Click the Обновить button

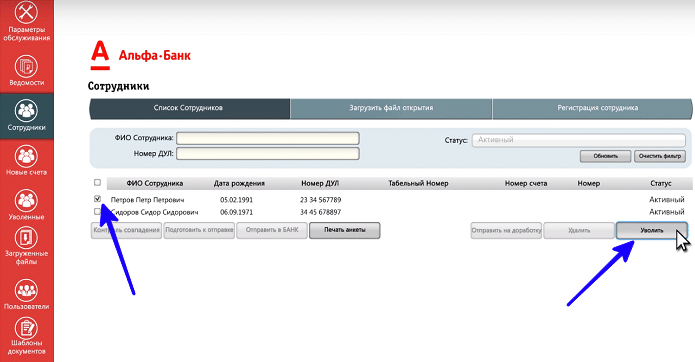tap(605, 156)
